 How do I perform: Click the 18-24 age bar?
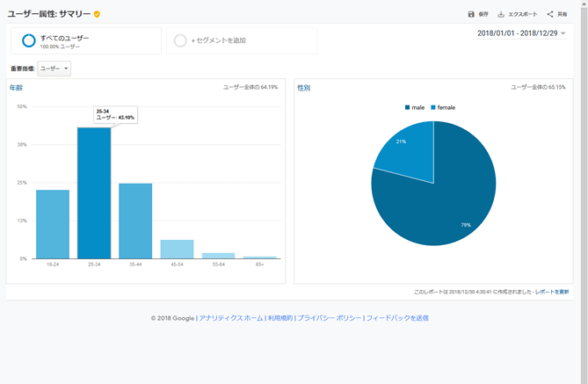pos(53,224)
